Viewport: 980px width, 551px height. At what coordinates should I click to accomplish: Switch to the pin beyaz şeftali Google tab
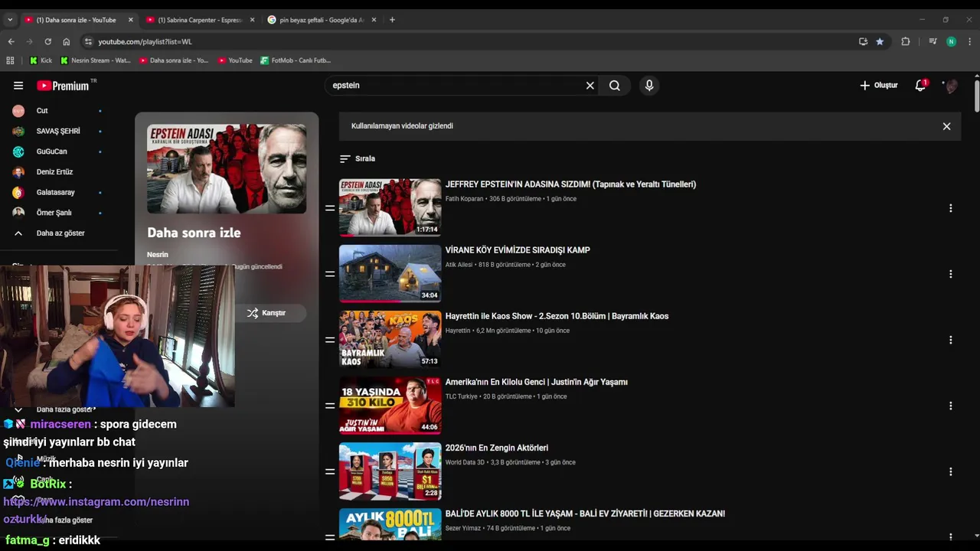322,20
